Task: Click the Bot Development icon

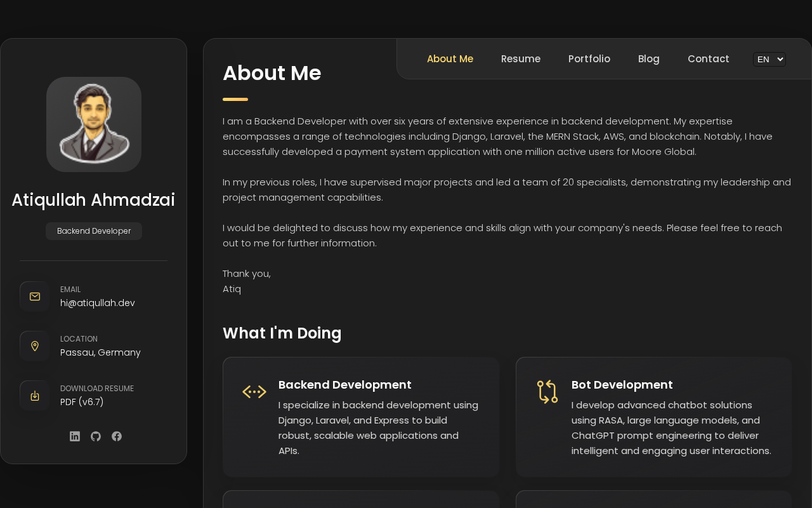Action: pyautogui.click(x=547, y=392)
